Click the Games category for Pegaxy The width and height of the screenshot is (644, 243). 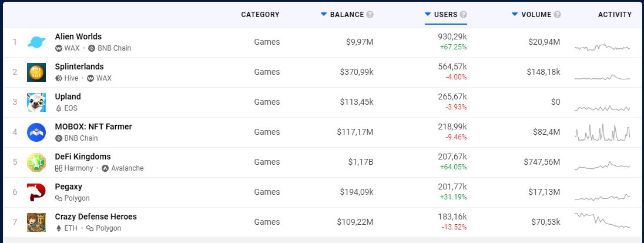tap(267, 192)
